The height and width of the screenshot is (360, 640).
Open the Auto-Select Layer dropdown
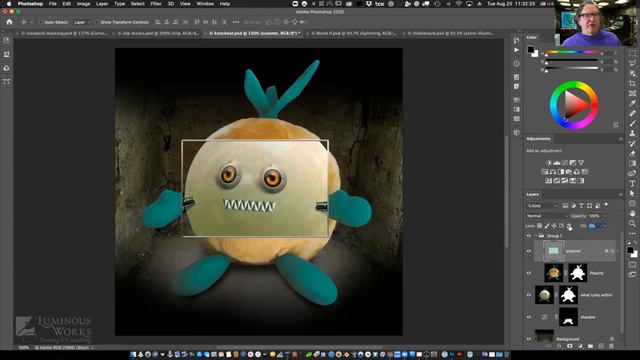(x=82, y=22)
